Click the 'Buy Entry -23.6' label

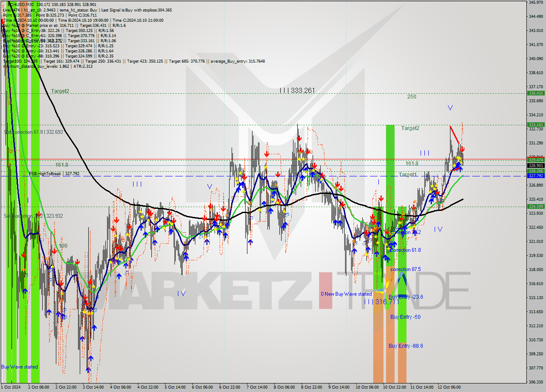(x=406, y=297)
